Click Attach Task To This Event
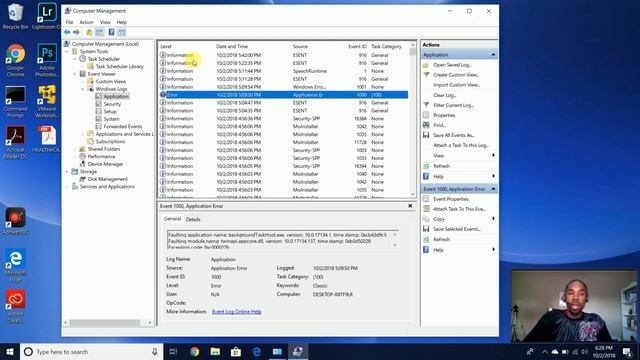 click(459, 209)
